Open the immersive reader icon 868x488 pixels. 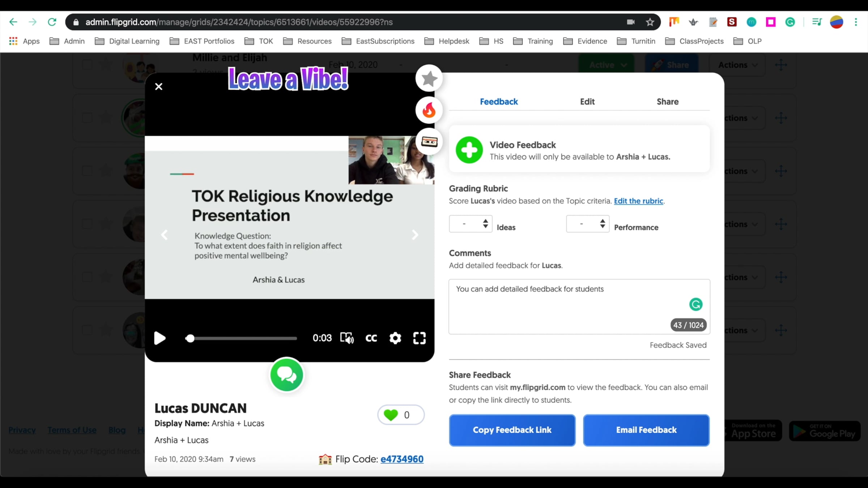(x=347, y=338)
